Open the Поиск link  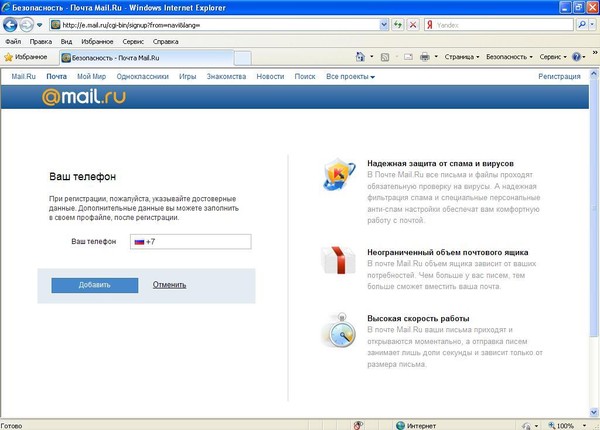tap(305, 77)
